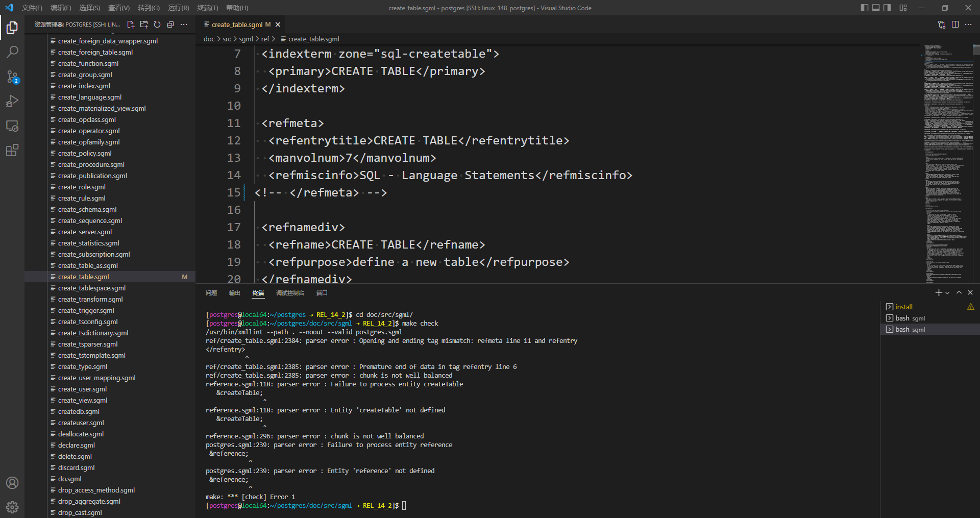Open the 文件(F) menu
The image size is (980, 518).
tap(32, 8)
